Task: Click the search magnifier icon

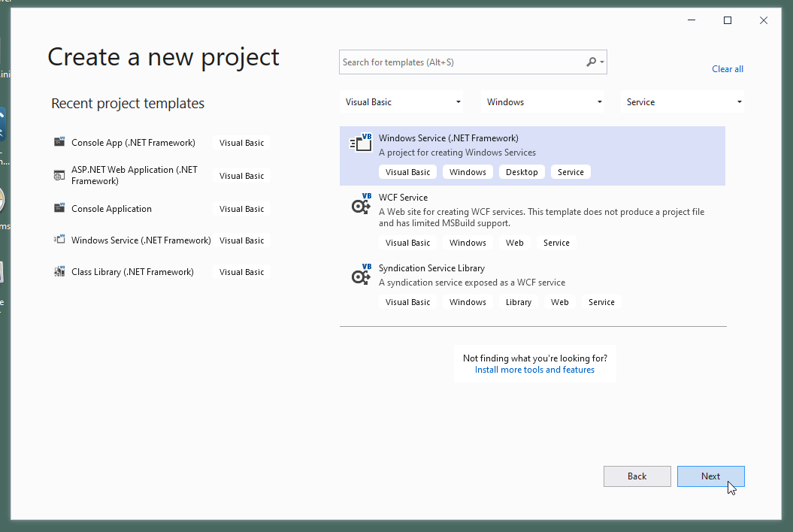Action: 592,62
